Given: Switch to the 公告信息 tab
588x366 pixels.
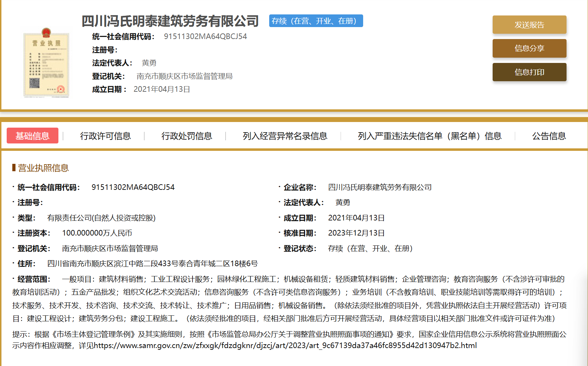Looking at the screenshot, I should (x=549, y=136).
